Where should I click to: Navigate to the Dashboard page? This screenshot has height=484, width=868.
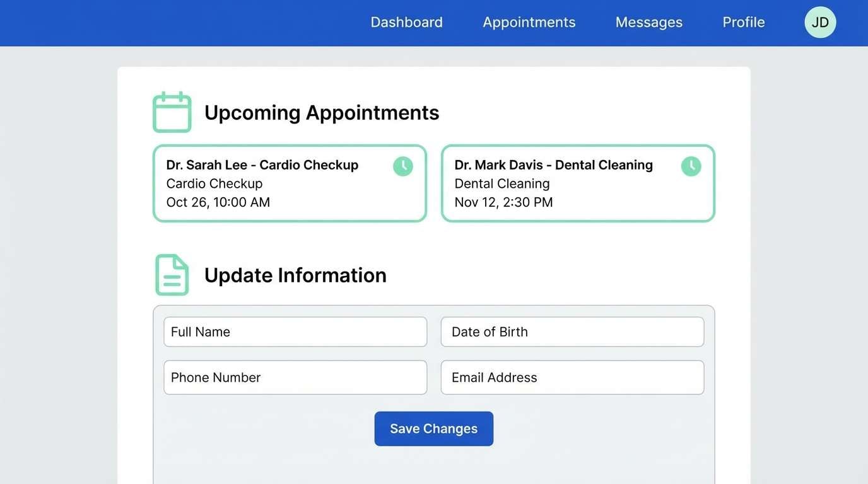point(406,22)
